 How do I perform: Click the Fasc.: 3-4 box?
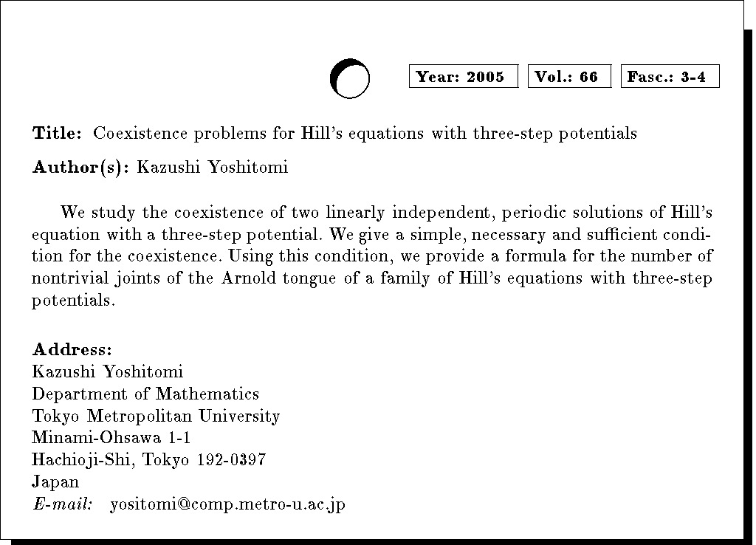coord(670,77)
